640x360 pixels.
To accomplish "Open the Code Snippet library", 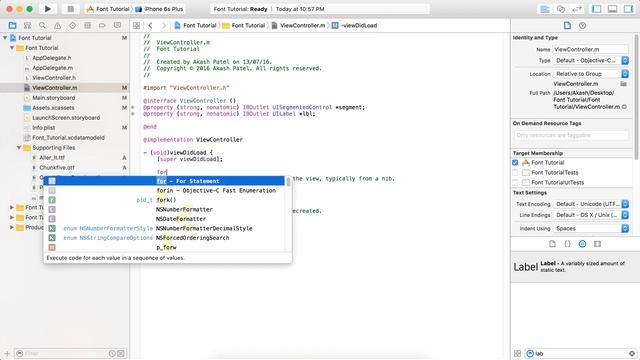I will coord(567,244).
